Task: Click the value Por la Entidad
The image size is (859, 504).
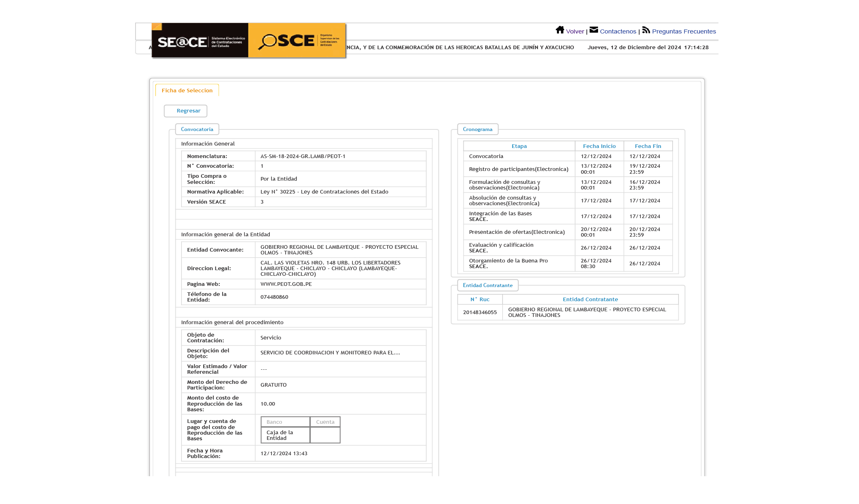Action: [279, 179]
